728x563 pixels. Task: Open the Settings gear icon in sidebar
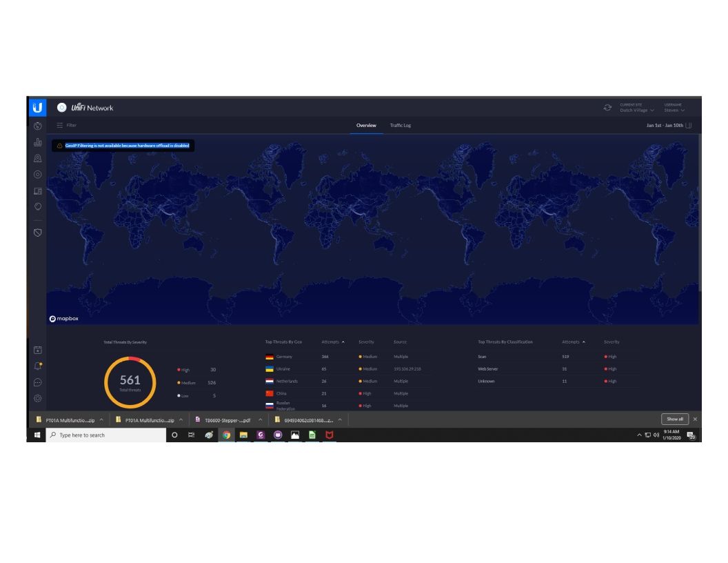pyautogui.click(x=38, y=398)
